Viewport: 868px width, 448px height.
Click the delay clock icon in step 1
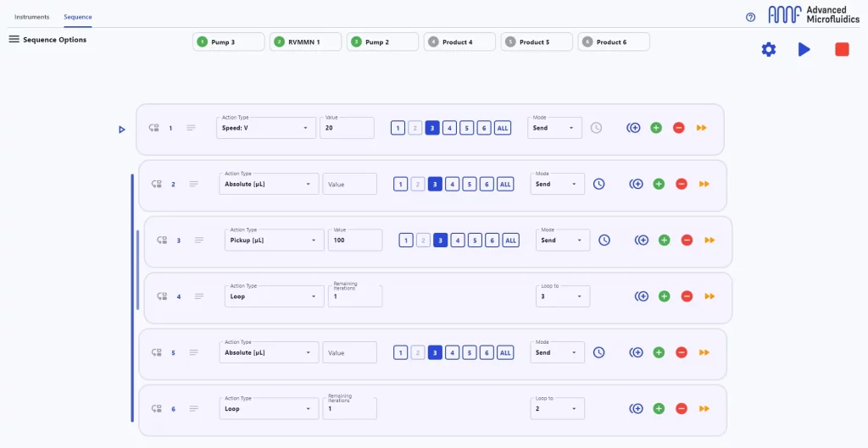coord(596,128)
